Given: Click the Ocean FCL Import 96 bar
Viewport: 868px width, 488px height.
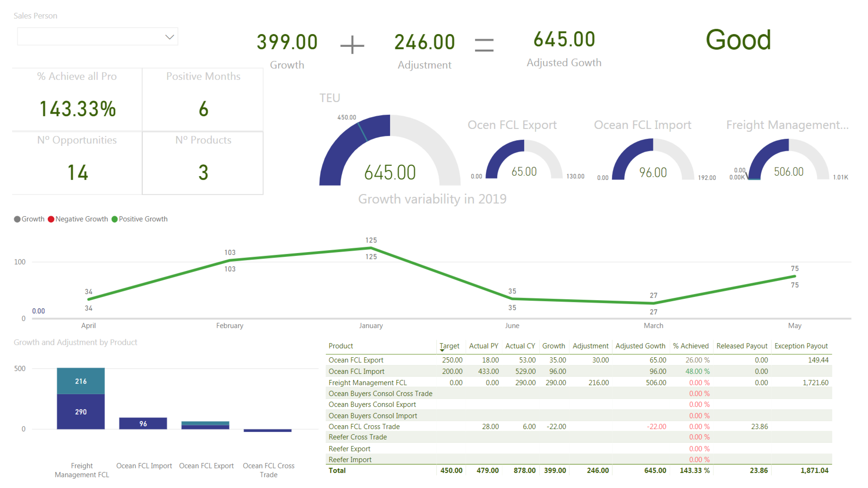Looking at the screenshot, I should pyautogui.click(x=143, y=423).
